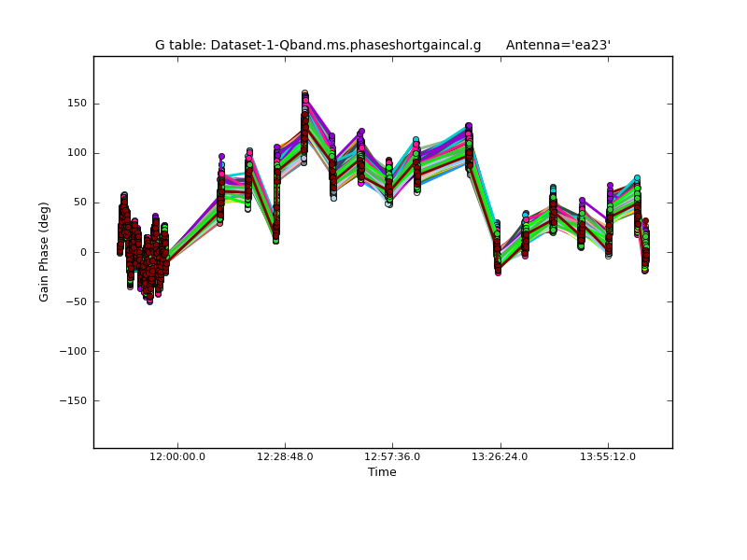Select the 50 y-axis tick label
This screenshot has height=560, width=747.
point(79,203)
